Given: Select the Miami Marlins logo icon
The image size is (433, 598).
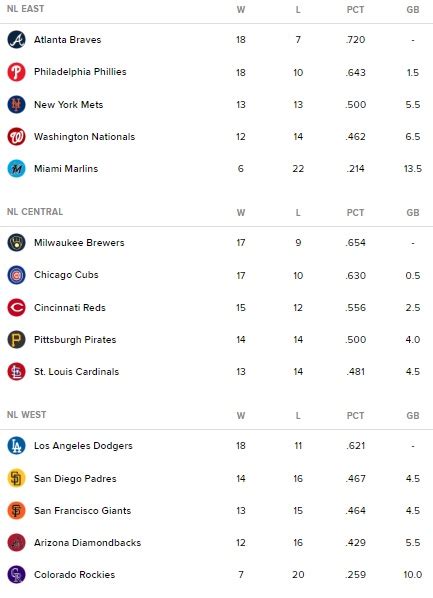Looking at the screenshot, I should pos(16,169).
